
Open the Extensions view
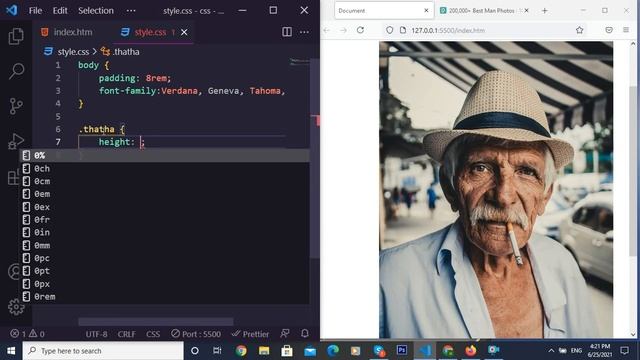(x=13, y=177)
